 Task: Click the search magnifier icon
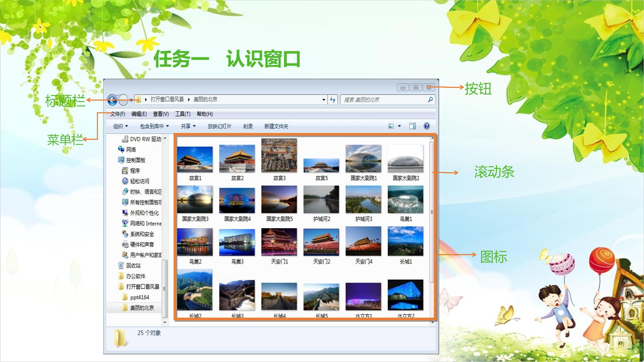coord(430,100)
